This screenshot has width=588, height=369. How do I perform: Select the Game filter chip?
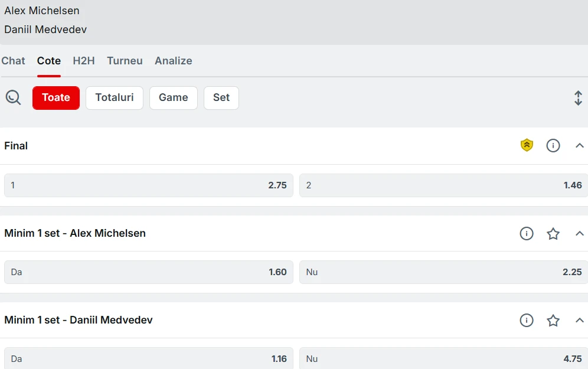click(x=173, y=98)
